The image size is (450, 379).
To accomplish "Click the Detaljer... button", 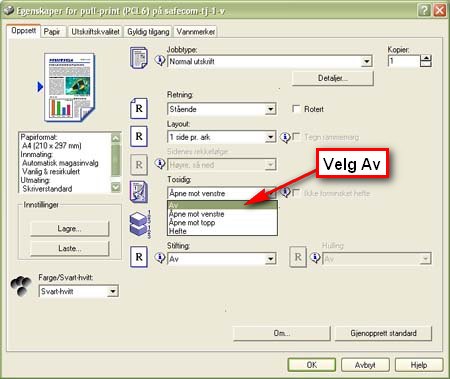I will [333, 78].
